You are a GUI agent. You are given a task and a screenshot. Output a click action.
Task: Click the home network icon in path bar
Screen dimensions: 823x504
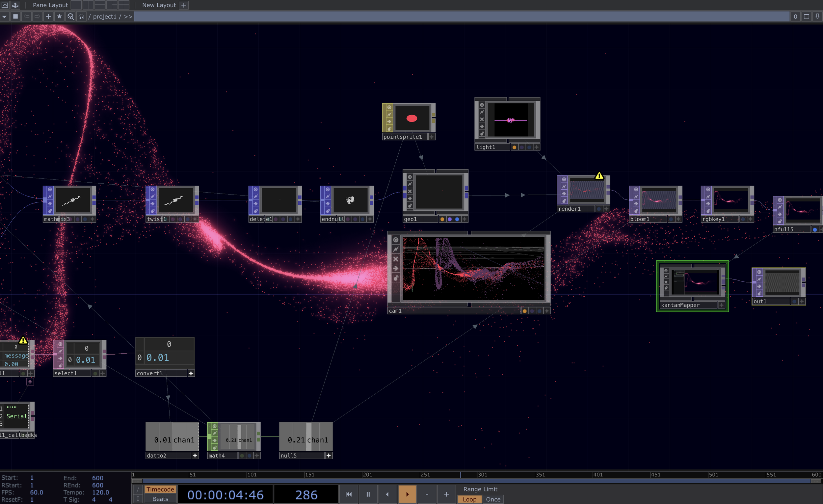click(x=81, y=16)
